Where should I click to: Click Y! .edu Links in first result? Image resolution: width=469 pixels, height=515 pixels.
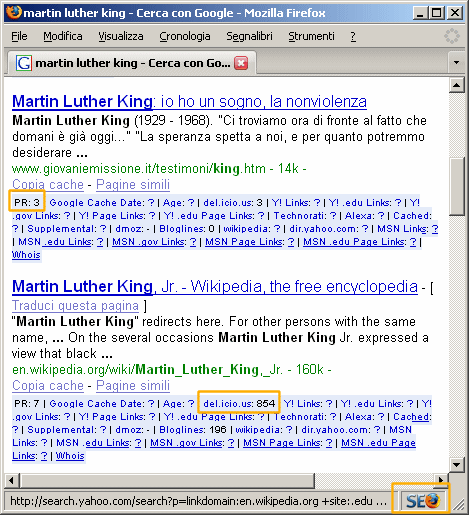pyautogui.click(x=365, y=202)
